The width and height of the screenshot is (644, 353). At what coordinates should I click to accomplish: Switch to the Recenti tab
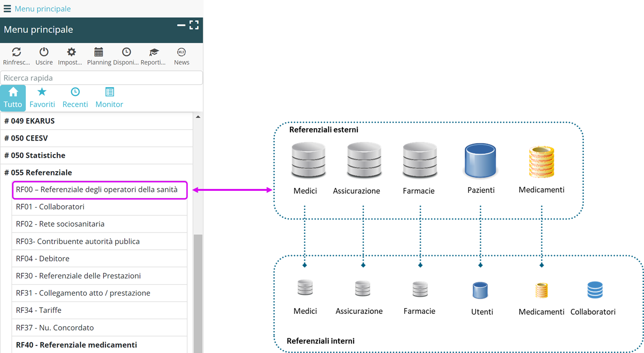point(75,98)
